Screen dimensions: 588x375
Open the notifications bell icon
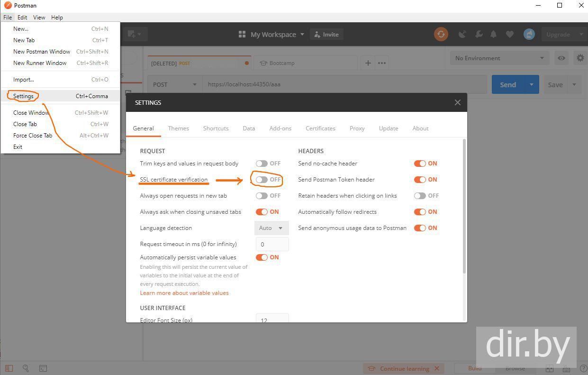click(494, 34)
